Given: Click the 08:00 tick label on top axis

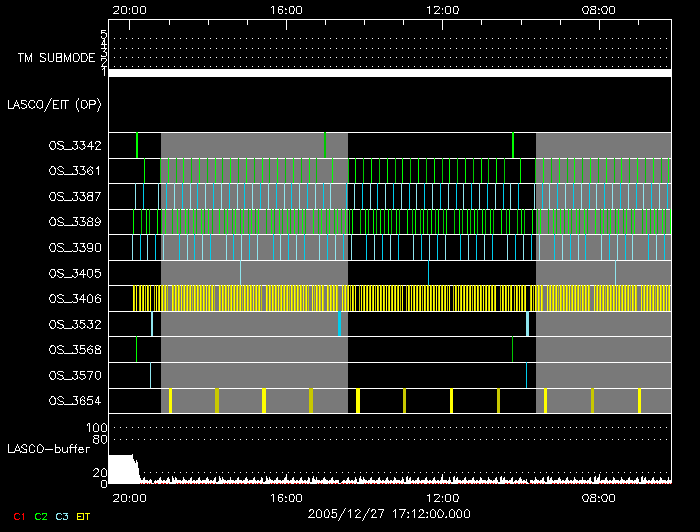Looking at the screenshot, I should pos(598,9).
